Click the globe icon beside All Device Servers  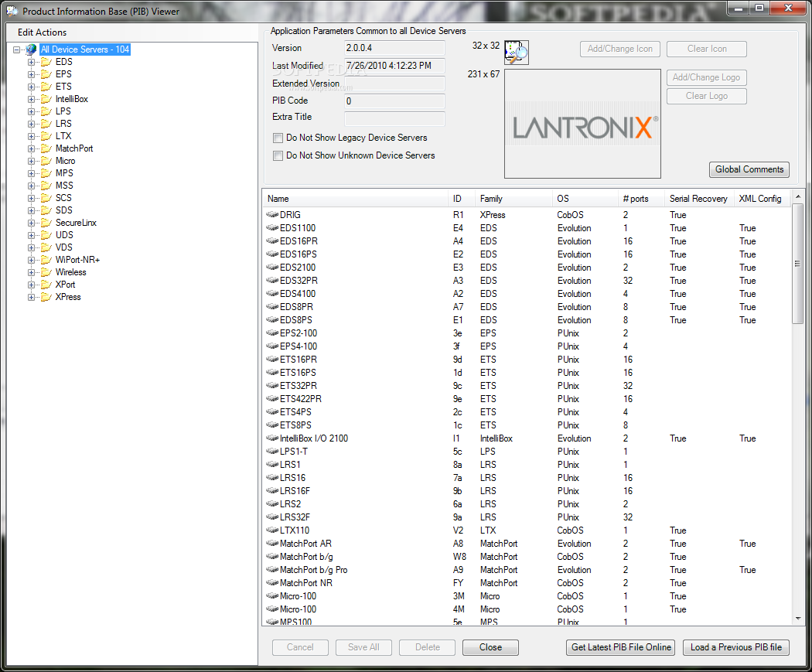(x=31, y=49)
